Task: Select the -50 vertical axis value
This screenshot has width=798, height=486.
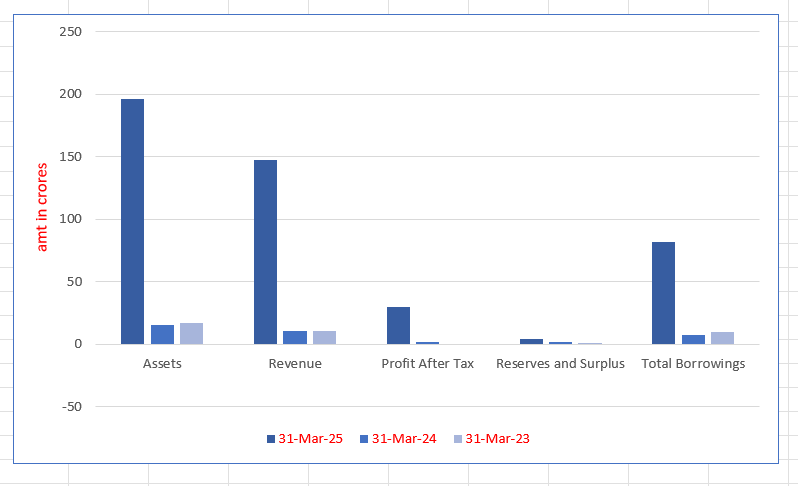Action: [x=69, y=407]
